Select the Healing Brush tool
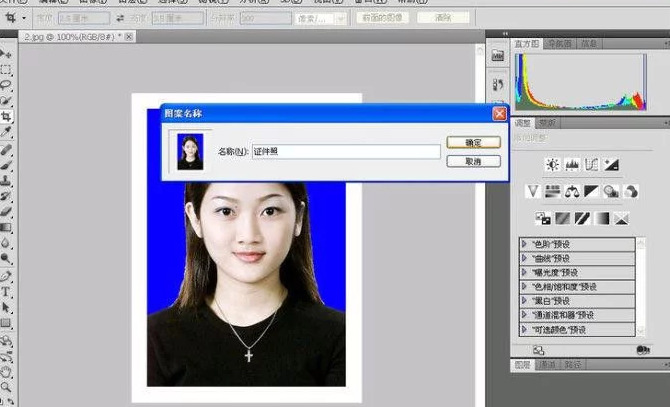 click(6, 150)
